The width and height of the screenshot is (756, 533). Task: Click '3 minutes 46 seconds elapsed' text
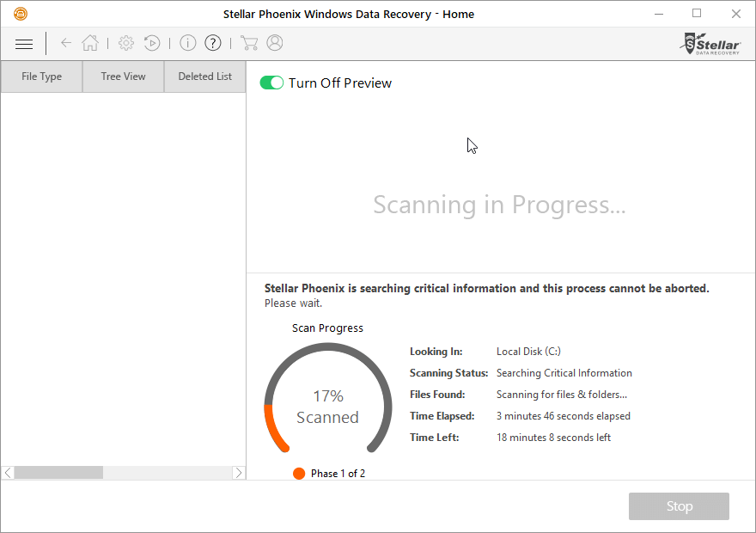coord(564,416)
